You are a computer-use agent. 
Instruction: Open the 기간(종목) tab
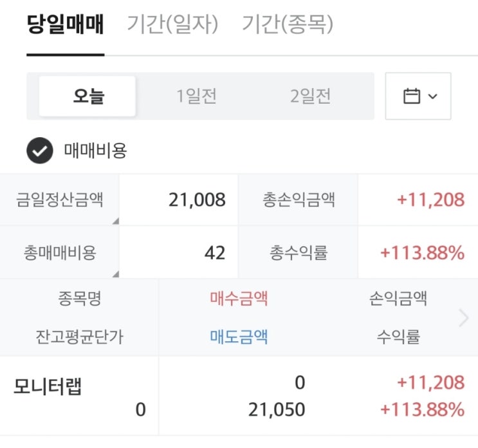tap(288, 25)
